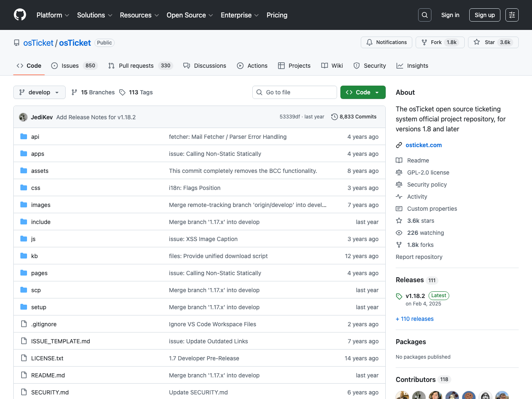Click the Notifications bell button

387,42
